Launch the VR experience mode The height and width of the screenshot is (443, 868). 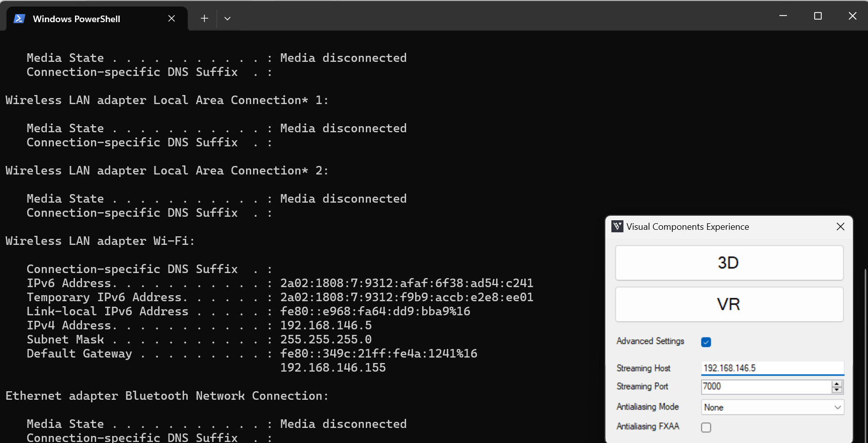[729, 304]
